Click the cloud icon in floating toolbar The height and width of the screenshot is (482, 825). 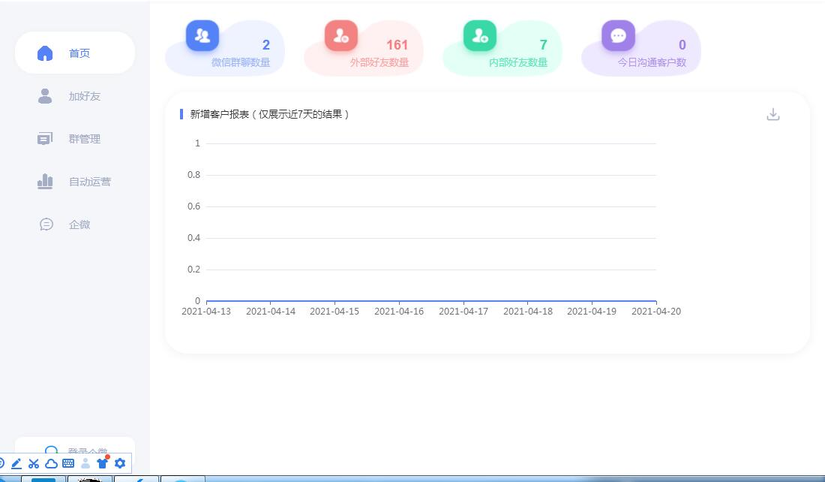[50, 463]
